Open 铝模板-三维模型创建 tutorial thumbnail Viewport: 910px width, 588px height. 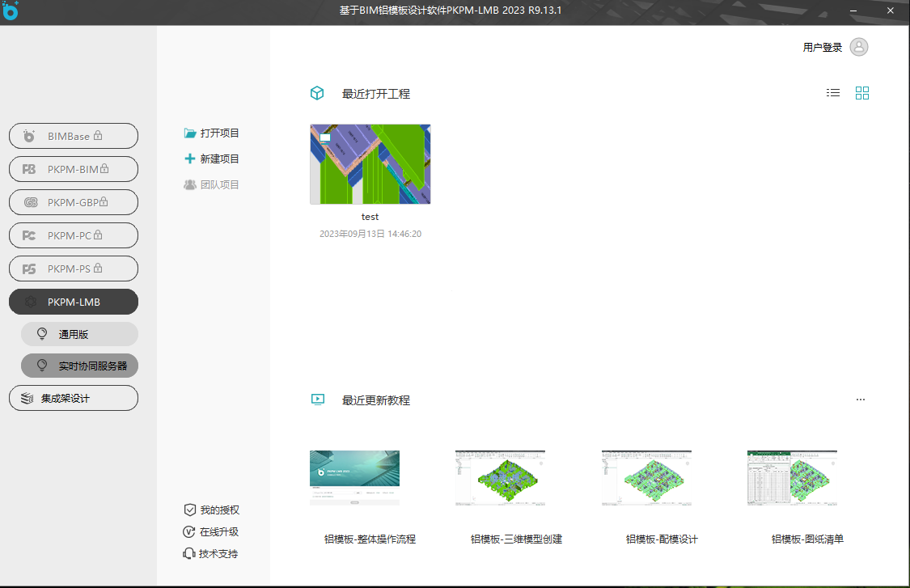[500, 478]
